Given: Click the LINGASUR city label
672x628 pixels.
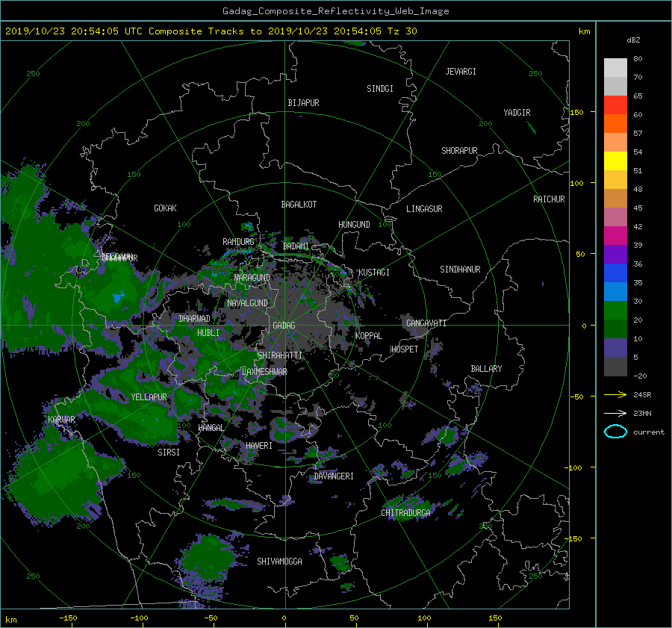Looking at the screenshot, I should [x=424, y=209].
